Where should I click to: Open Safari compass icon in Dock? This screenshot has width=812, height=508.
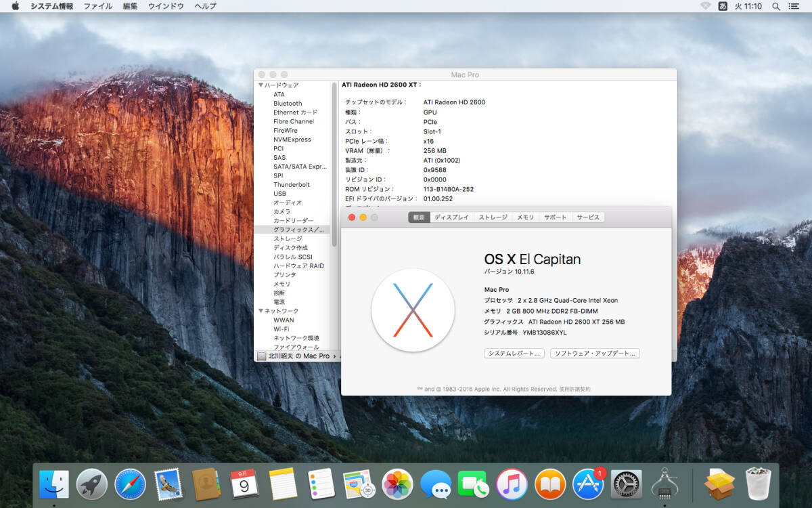tap(131, 484)
